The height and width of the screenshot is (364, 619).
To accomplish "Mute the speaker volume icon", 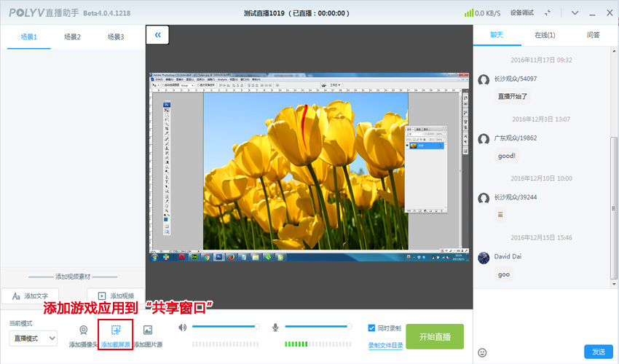I will (x=182, y=328).
